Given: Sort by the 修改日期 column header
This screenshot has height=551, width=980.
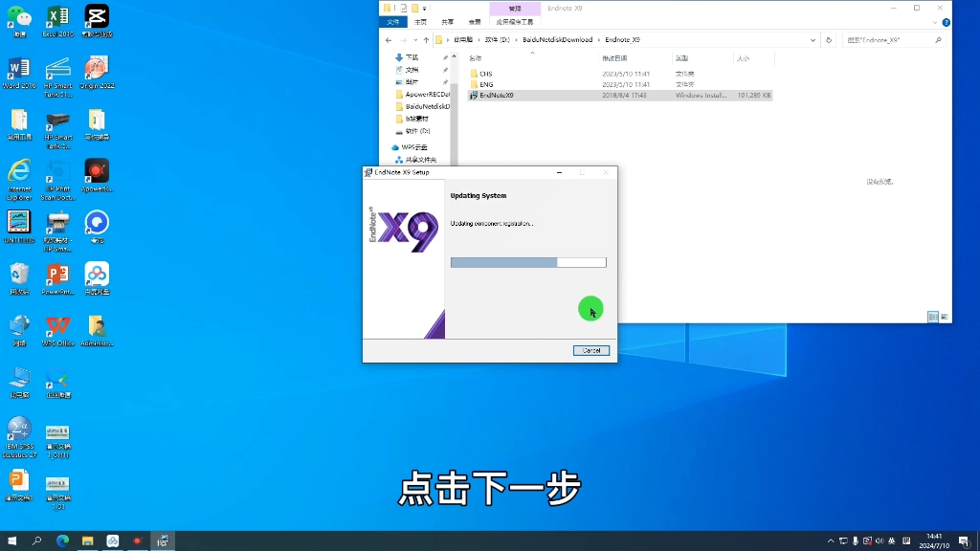Looking at the screenshot, I should [x=614, y=58].
